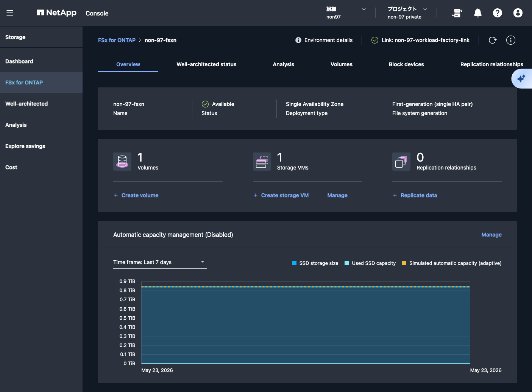The image size is (532, 392).
Task: Click the plus icon beside Create volume
Action: pos(116,195)
